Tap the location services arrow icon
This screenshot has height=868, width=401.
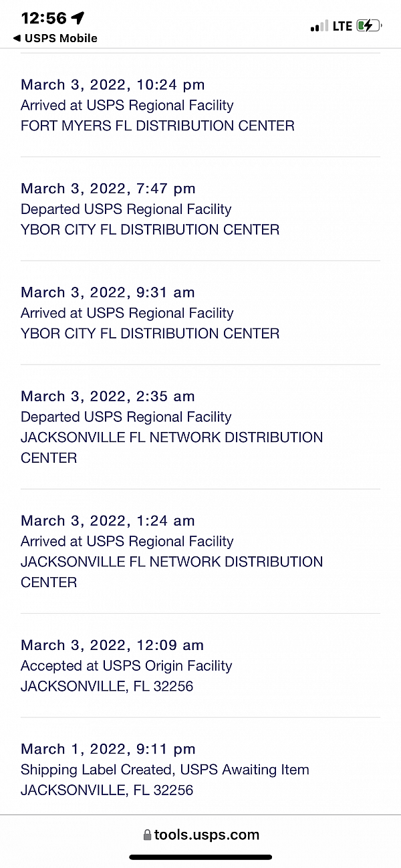point(78,18)
